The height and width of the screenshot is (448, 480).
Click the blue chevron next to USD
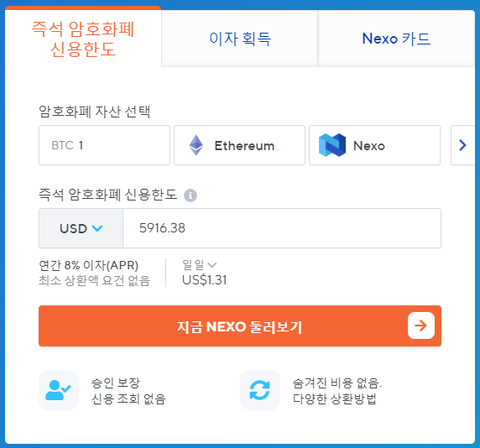point(97,228)
